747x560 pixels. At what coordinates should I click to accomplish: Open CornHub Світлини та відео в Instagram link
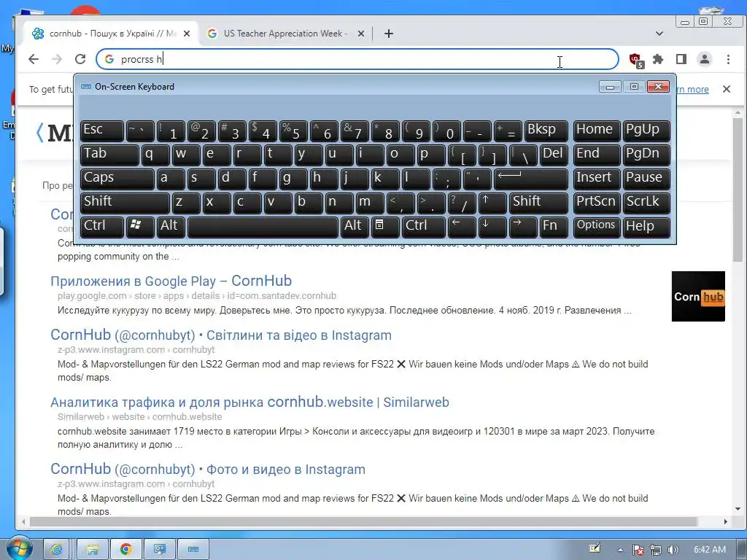point(221,335)
